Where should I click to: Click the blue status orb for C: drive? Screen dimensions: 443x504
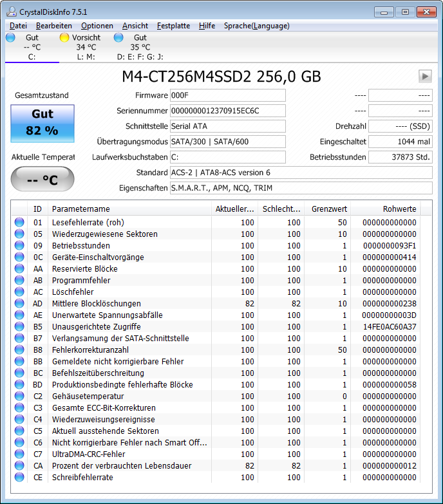click(x=10, y=37)
